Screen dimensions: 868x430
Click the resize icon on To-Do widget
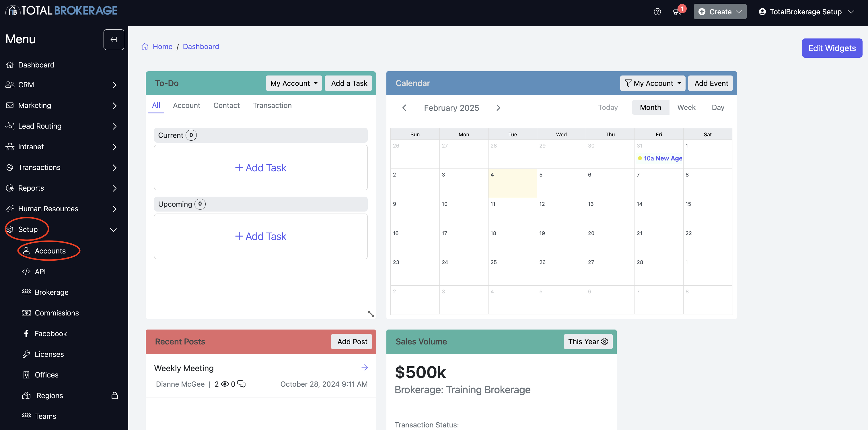coord(371,314)
